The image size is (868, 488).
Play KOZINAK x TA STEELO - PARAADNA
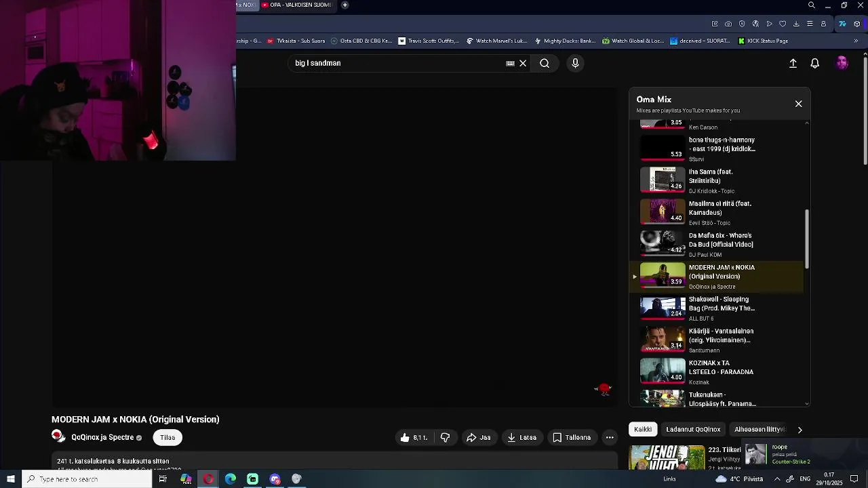[x=717, y=371]
